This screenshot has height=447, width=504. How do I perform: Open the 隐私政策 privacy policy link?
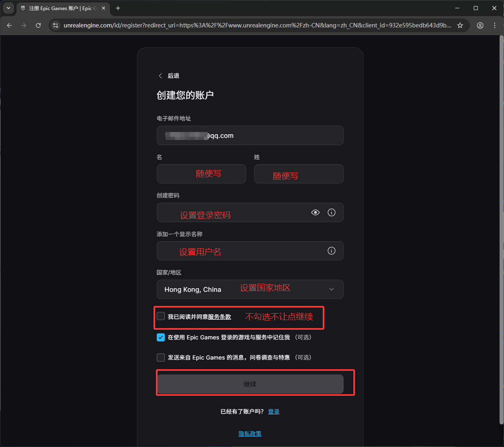coord(250,433)
